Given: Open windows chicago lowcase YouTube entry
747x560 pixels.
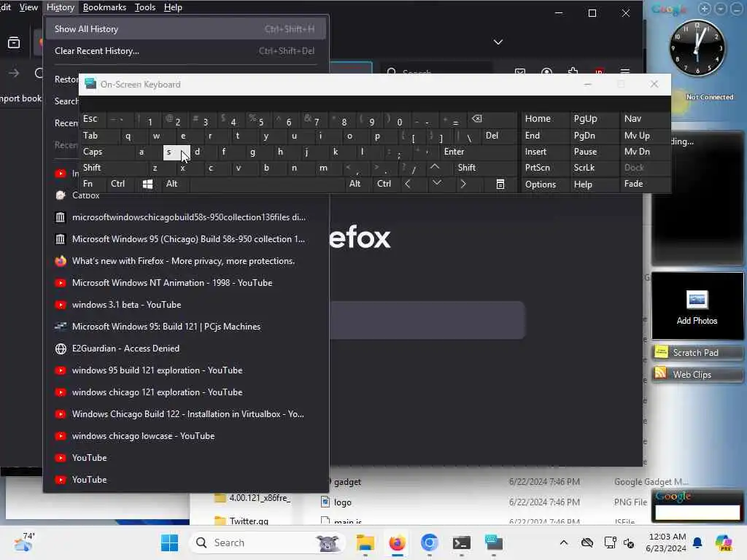Looking at the screenshot, I should click(x=186, y=436).
